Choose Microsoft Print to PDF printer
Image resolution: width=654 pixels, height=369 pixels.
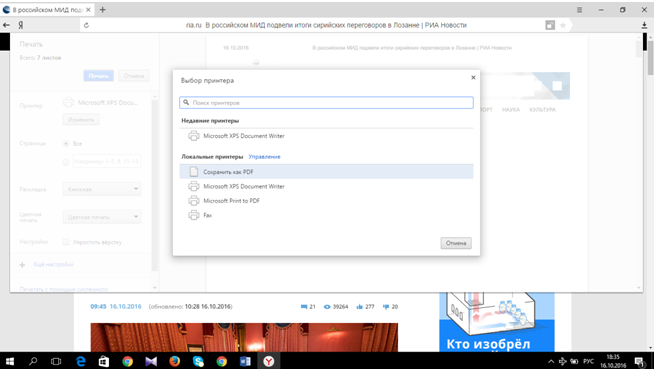pyautogui.click(x=326, y=201)
